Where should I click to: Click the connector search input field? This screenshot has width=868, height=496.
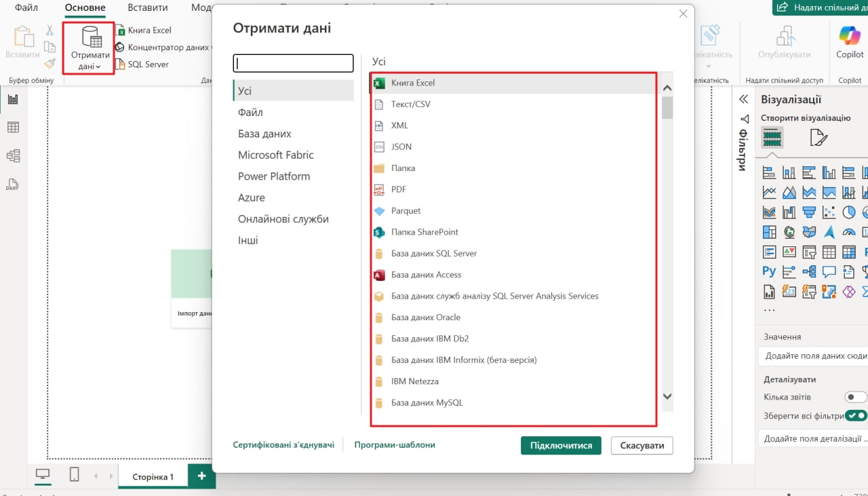[x=293, y=63]
